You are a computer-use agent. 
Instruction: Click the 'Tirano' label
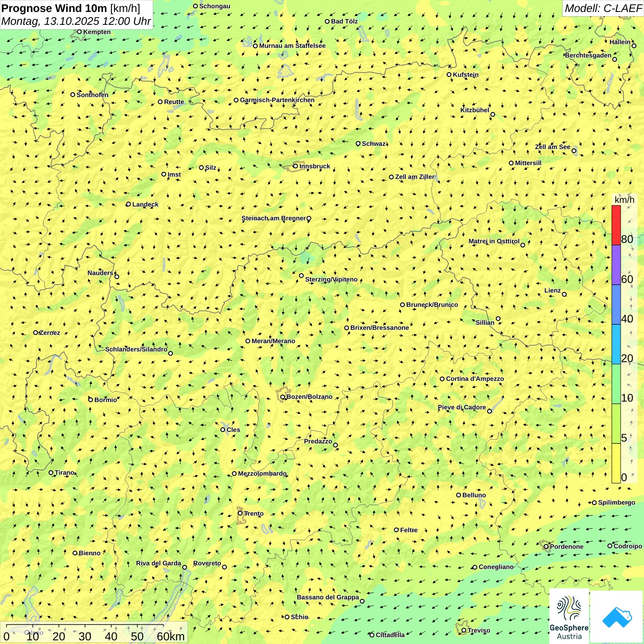pyautogui.click(x=64, y=472)
